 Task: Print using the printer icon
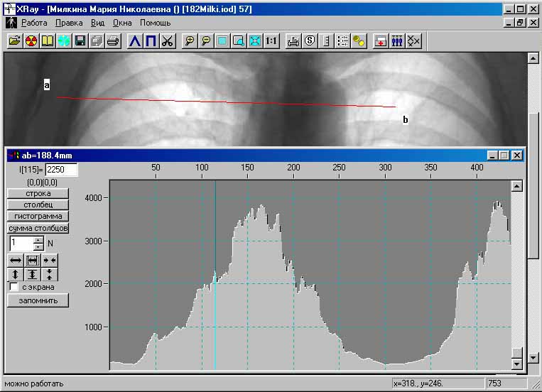[x=113, y=41]
